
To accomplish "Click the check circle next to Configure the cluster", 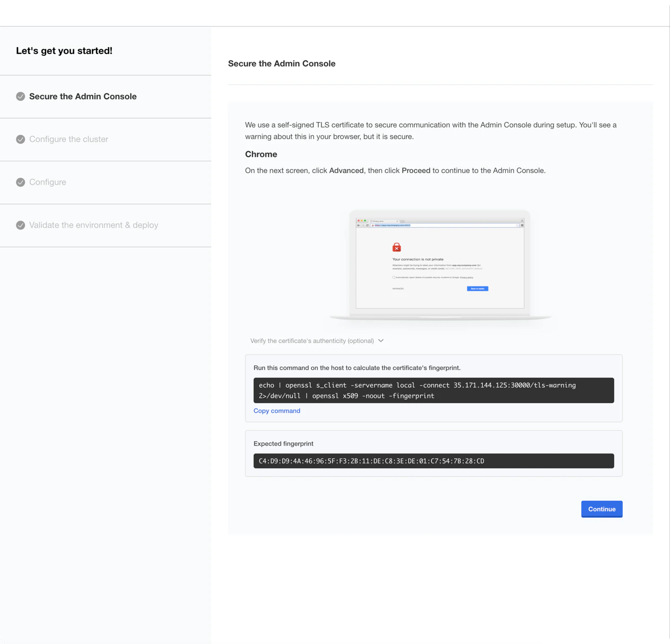I will pos(20,139).
